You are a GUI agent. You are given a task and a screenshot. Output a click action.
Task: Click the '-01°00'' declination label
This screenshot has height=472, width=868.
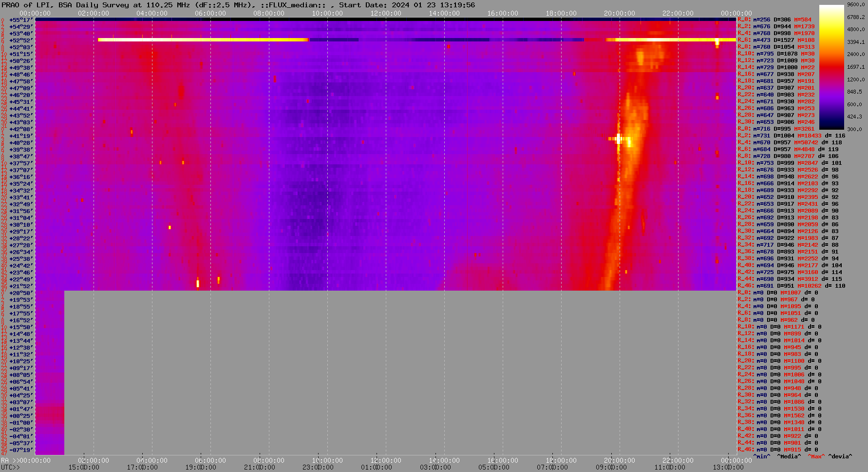click(x=21, y=423)
